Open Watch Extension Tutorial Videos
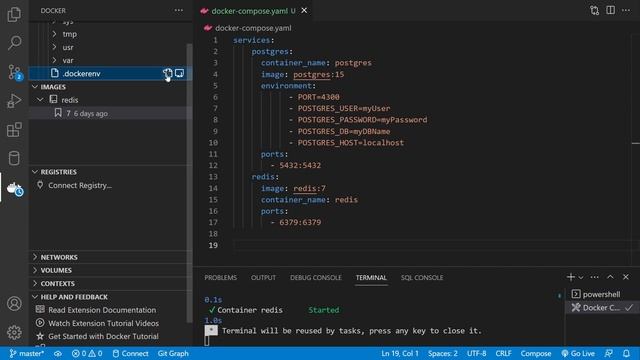640x360 pixels. point(104,323)
